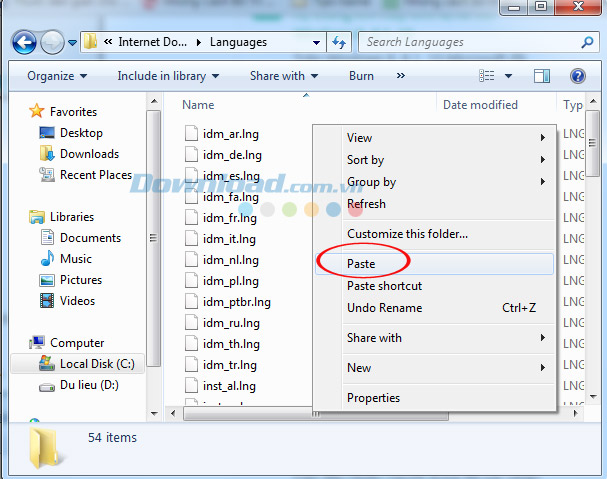Image resolution: width=607 pixels, height=479 pixels.
Task: Toggle the preview pane icon
Action: pyautogui.click(x=542, y=76)
